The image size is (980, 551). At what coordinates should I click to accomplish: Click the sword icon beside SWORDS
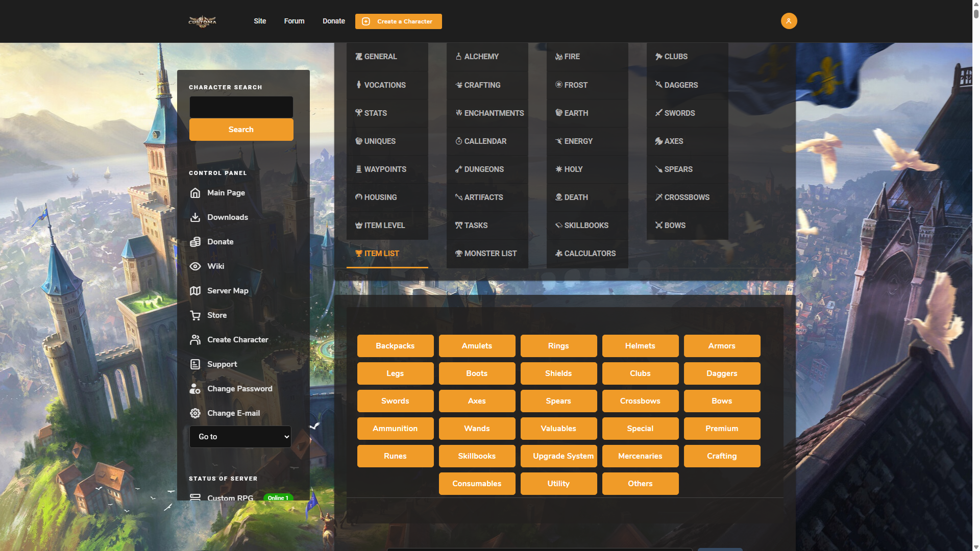coord(659,113)
